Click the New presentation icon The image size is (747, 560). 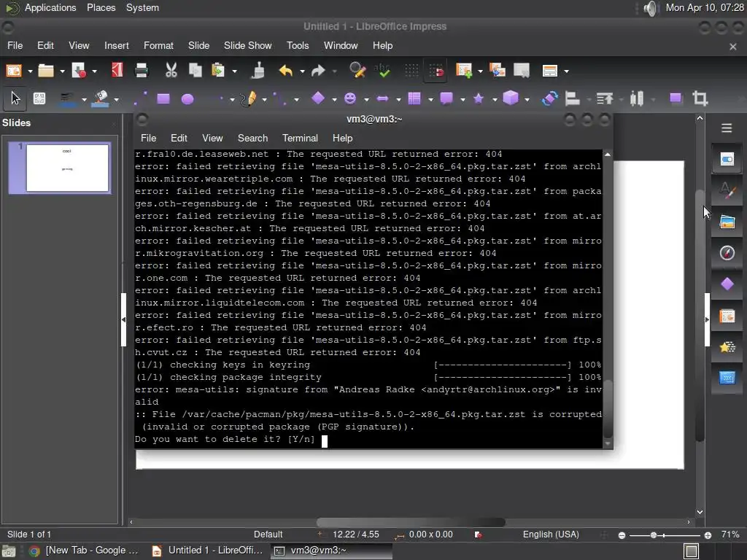tap(14, 71)
